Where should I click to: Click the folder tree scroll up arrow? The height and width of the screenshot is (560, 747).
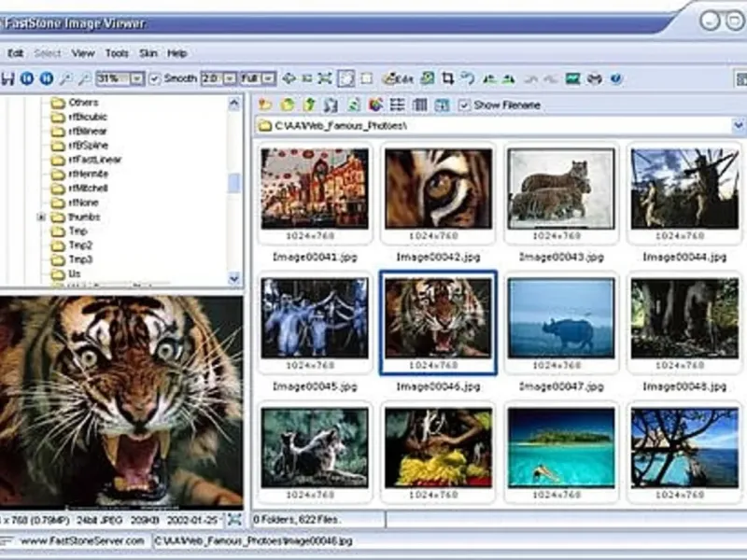click(x=234, y=103)
